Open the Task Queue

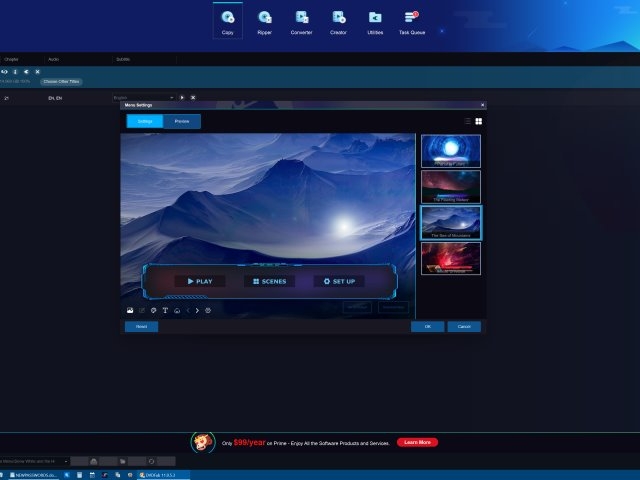pyautogui.click(x=411, y=21)
